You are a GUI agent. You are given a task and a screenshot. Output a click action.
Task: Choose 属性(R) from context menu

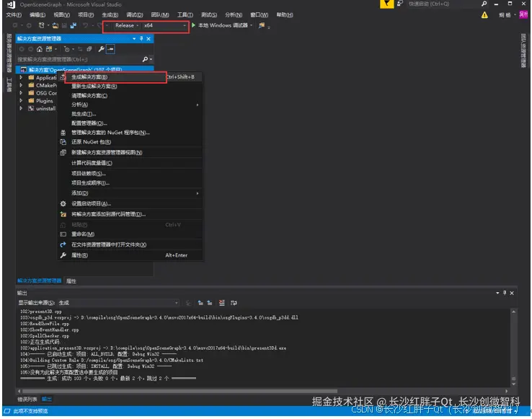(130, 255)
